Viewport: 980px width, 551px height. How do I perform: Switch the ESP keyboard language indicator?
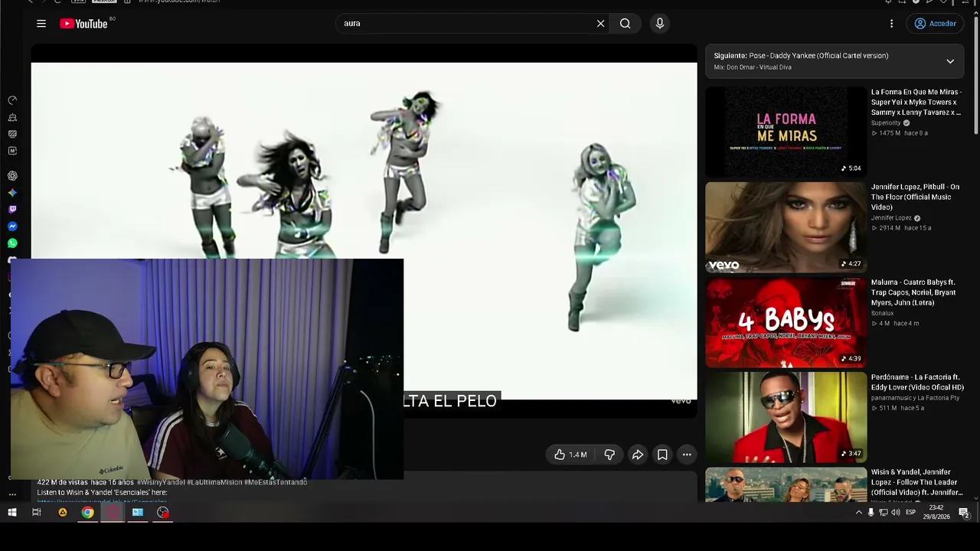tap(911, 513)
